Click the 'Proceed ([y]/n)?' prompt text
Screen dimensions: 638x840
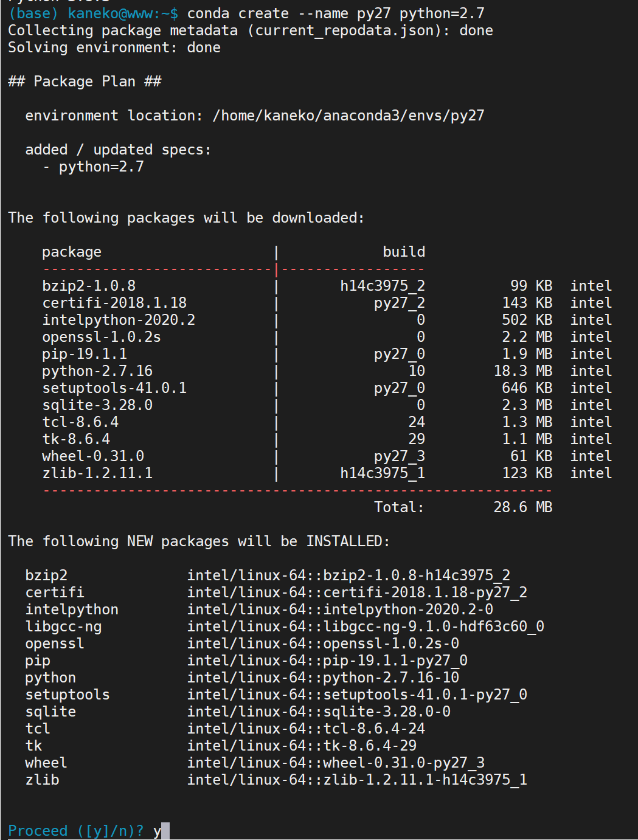click(x=76, y=830)
